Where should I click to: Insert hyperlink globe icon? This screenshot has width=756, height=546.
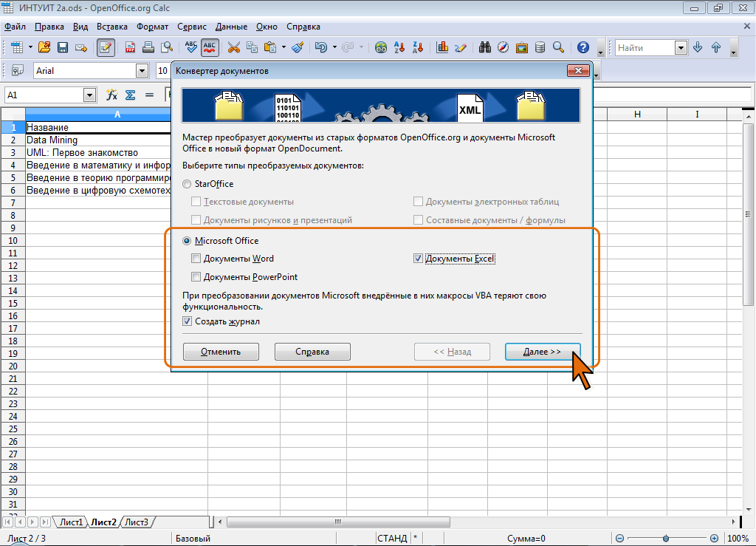(x=381, y=47)
